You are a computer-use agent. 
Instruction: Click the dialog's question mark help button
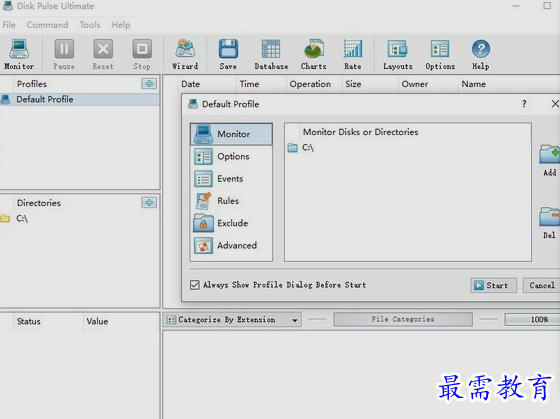(524, 104)
